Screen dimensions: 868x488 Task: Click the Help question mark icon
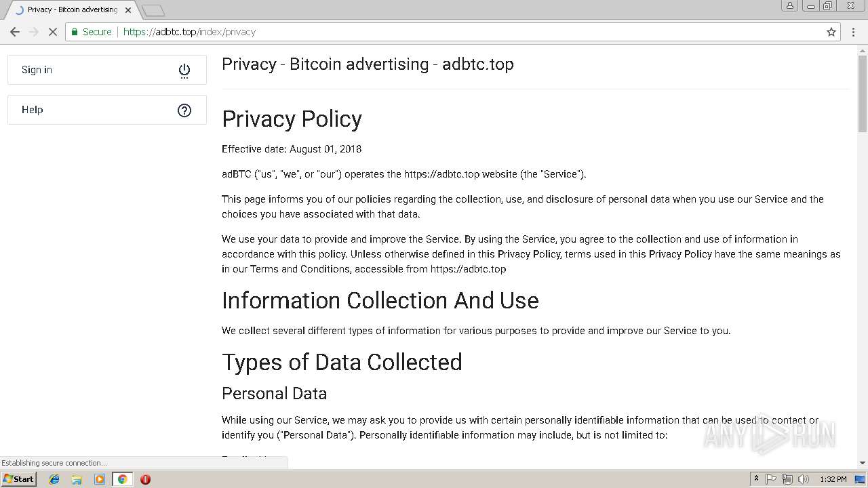pyautogui.click(x=184, y=110)
